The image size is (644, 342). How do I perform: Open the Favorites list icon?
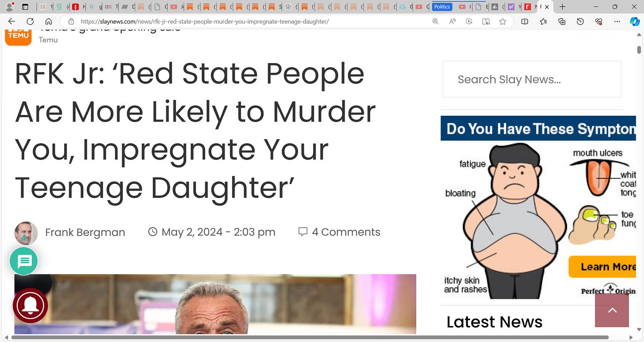coord(543,21)
